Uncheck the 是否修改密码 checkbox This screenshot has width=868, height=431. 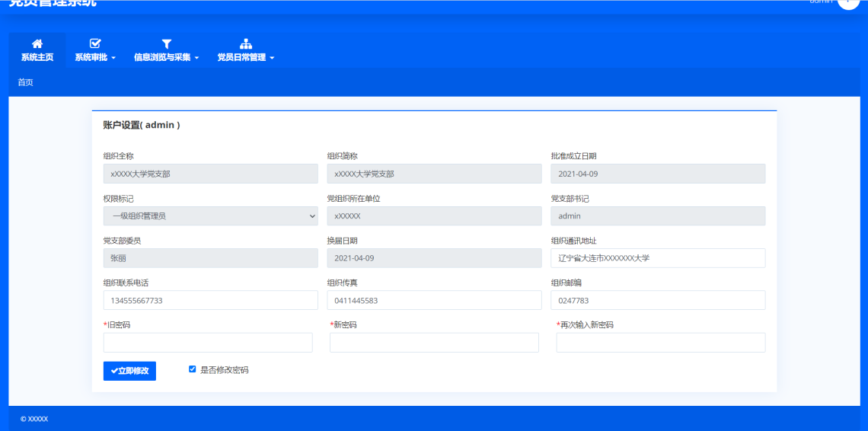coord(192,369)
